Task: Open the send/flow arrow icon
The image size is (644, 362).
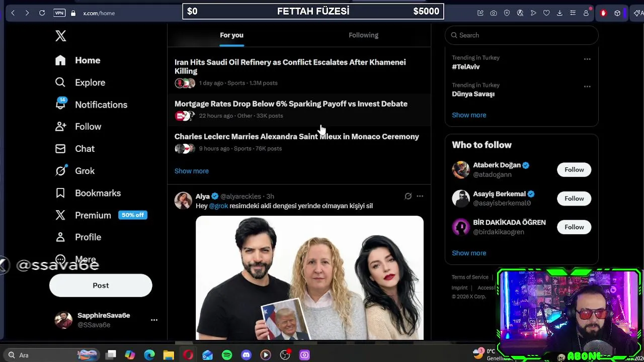Action: pyautogui.click(x=533, y=13)
